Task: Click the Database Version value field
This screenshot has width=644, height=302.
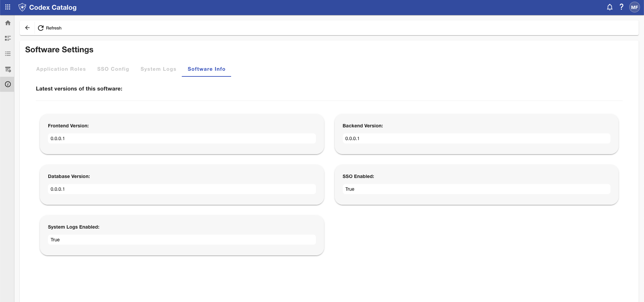Action: pyautogui.click(x=182, y=189)
